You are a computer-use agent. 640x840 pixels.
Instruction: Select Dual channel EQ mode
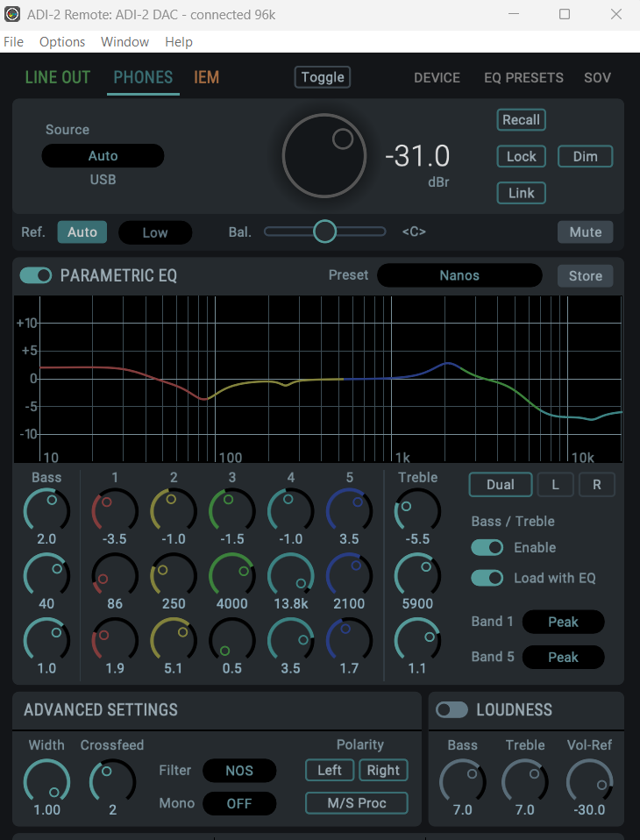[501, 485]
